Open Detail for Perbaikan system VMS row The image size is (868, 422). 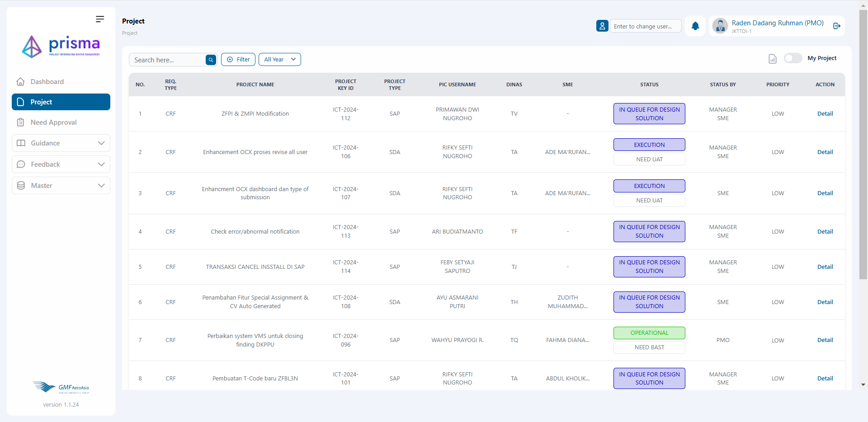coord(825,340)
